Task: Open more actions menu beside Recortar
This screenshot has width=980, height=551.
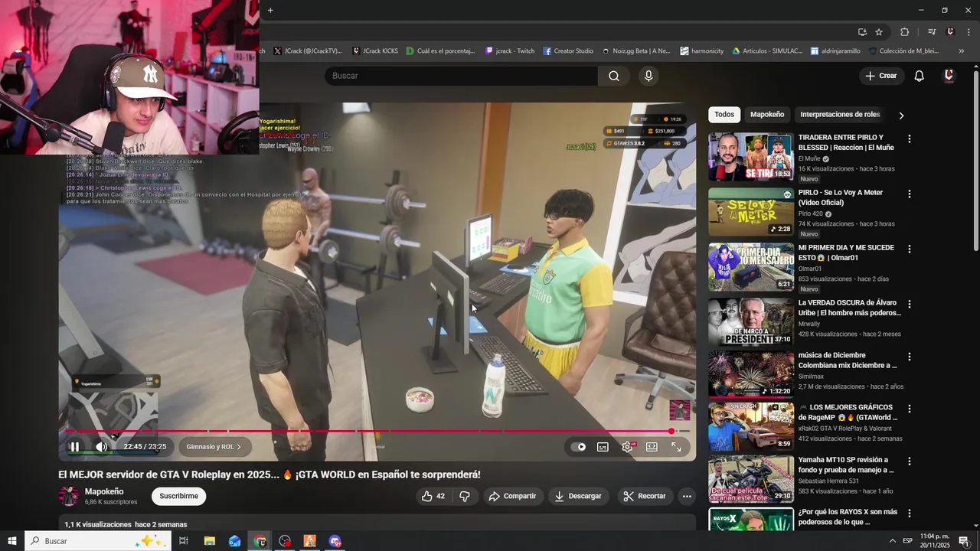Action: pyautogui.click(x=687, y=496)
